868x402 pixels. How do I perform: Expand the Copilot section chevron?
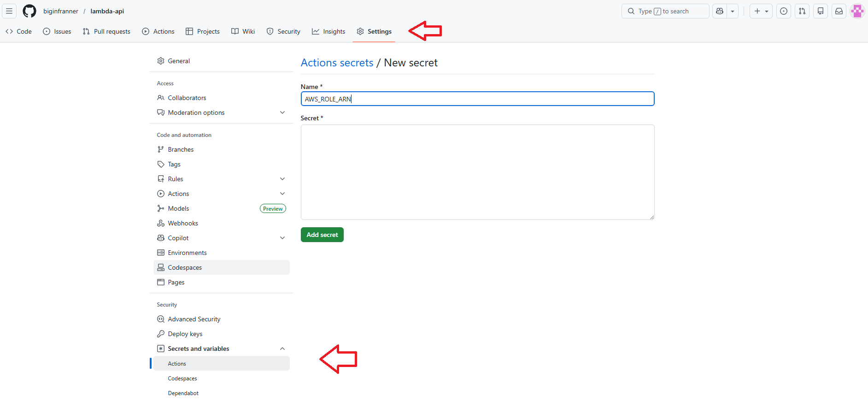tap(282, 238)
